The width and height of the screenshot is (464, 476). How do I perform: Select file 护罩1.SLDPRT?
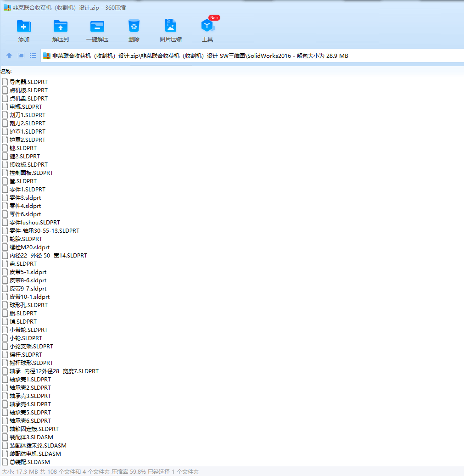coord(28,131)
